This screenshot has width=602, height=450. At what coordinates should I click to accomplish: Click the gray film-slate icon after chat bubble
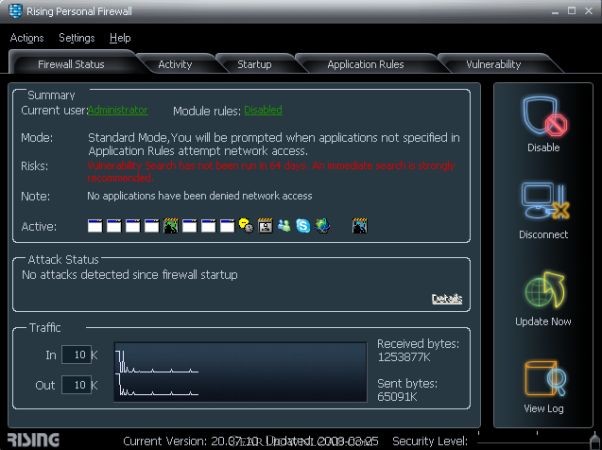(265, 226)
